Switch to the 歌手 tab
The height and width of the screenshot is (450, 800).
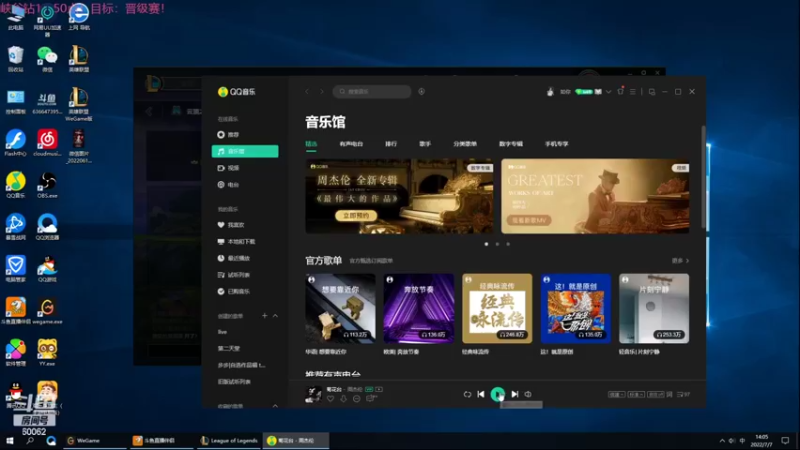[425, 144]
